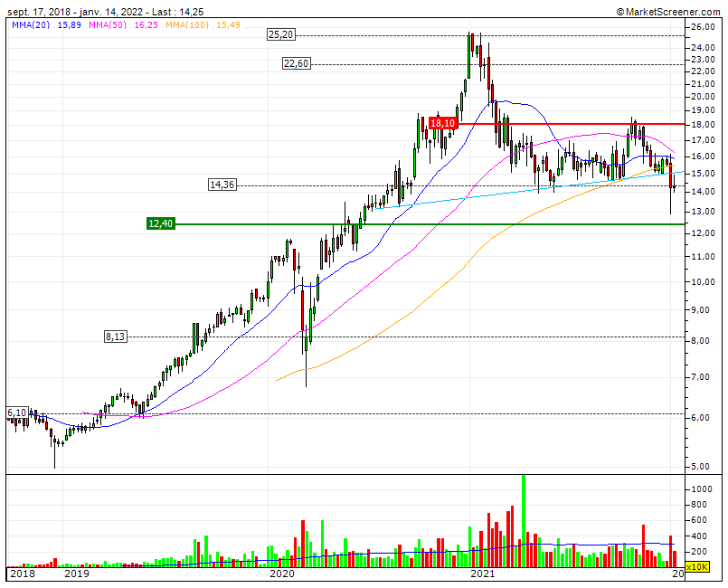Click the red 18,10 resistance price tag
This screenshot has width=728, height=588.
(442, 123)
